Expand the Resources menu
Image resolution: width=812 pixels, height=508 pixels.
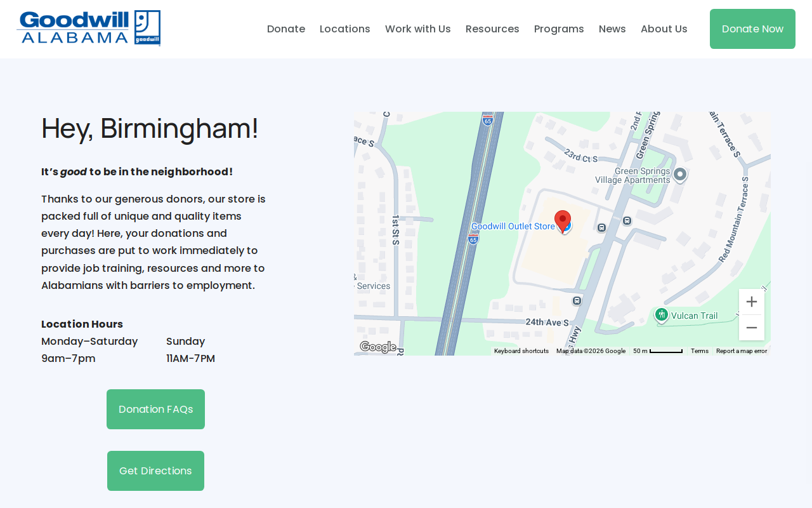pos(492,29)
